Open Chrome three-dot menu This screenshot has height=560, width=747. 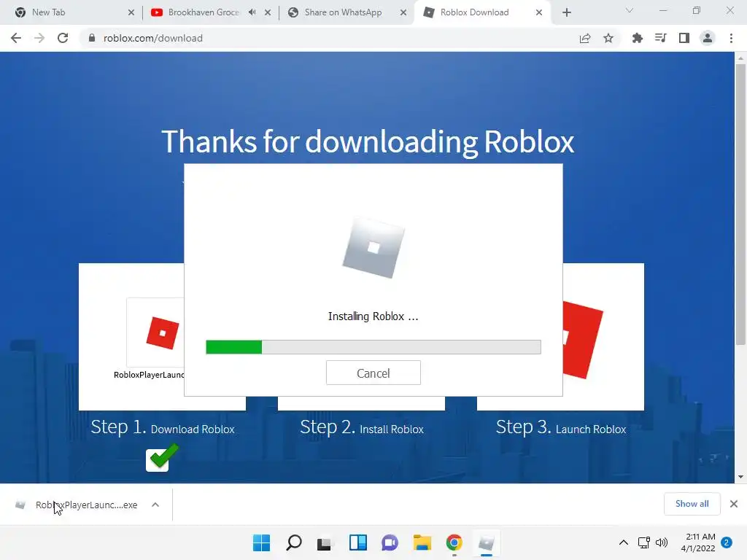coord(731,38)
